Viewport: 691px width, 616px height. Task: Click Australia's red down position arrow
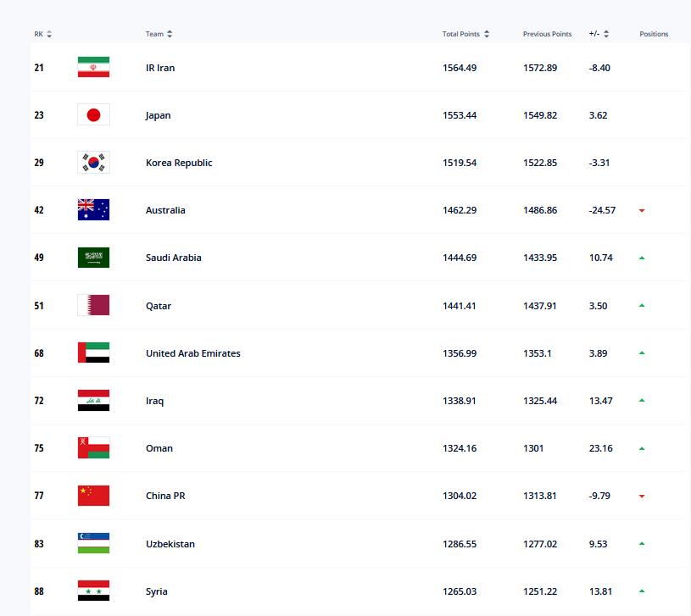tap(642, 211)
